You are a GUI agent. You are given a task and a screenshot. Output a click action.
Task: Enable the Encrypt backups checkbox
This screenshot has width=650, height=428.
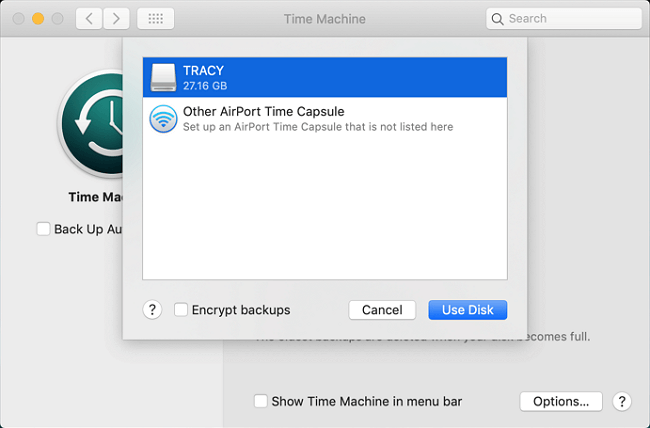(x=181, y=310)
